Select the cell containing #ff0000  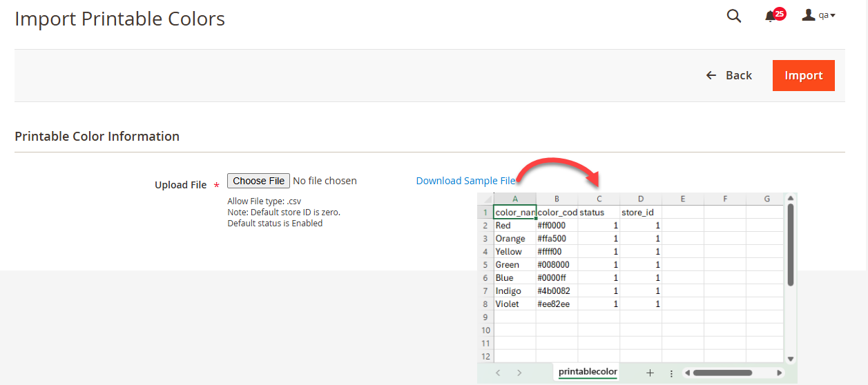point(557,226)
